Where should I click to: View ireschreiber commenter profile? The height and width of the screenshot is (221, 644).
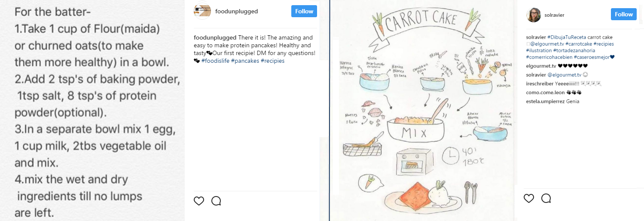coord(539,84)
